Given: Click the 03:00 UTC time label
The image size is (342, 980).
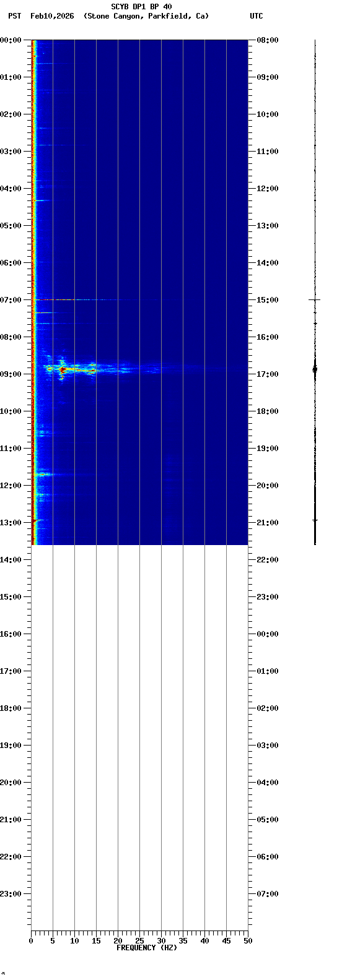Looking at the screenshot, I should (268, 746).
